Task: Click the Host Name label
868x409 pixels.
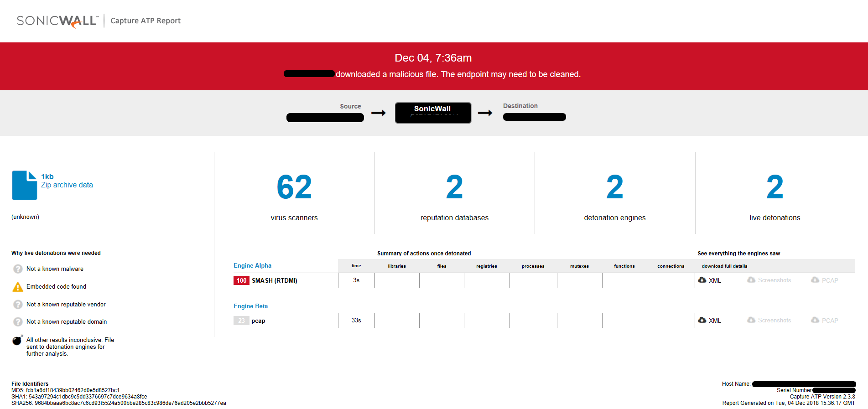Action: [736, 384]
